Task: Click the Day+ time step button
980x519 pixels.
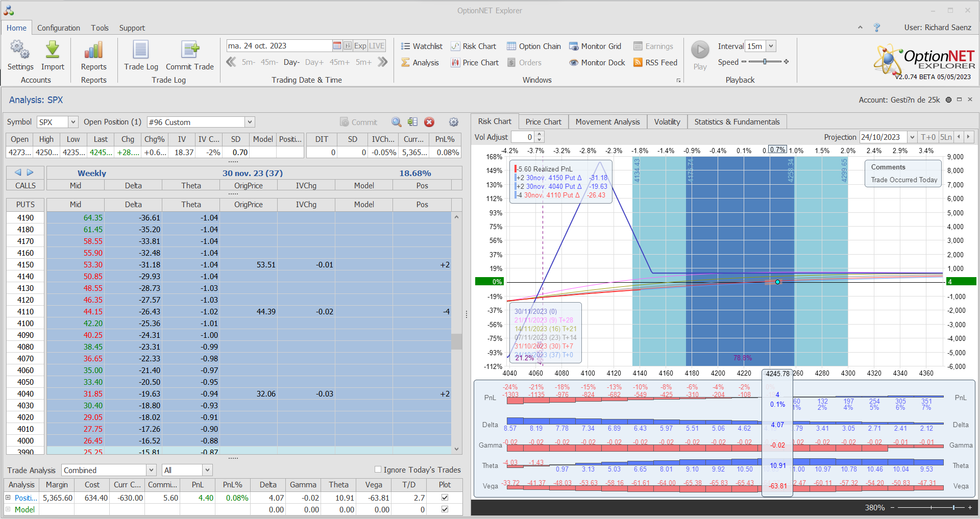Action: pyautogui.click(x=314, y=62)
